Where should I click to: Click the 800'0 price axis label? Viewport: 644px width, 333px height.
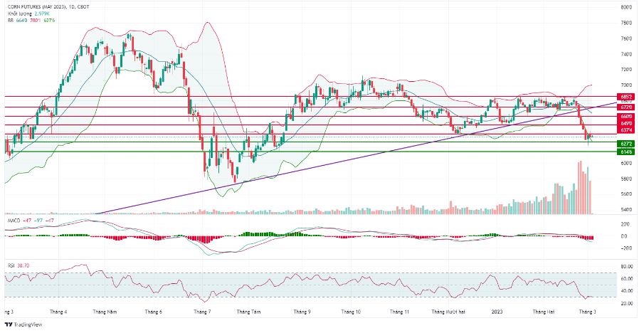(x=626, y=7)
